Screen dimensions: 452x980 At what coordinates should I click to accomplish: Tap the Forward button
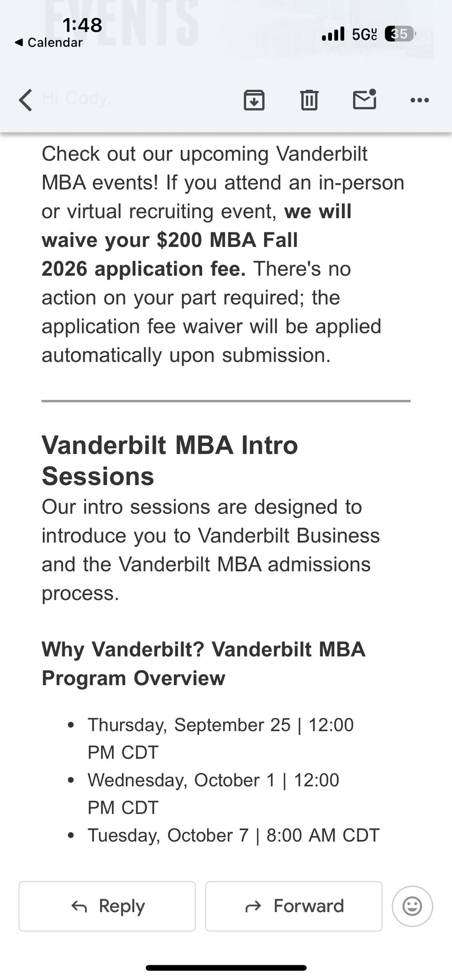coord(294,906)
